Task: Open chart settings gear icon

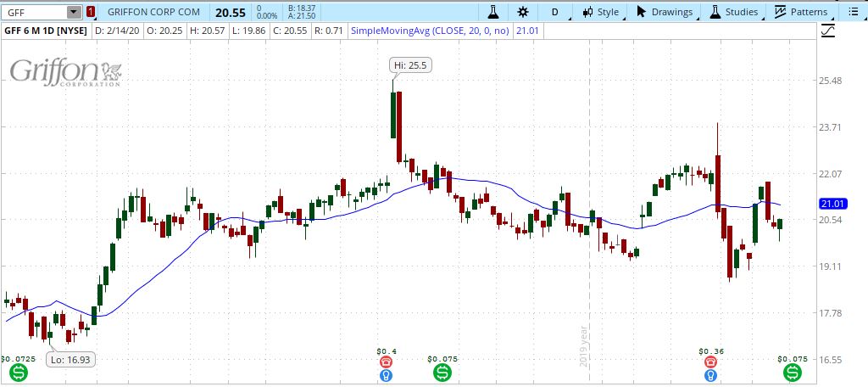Action: (522, 12)
